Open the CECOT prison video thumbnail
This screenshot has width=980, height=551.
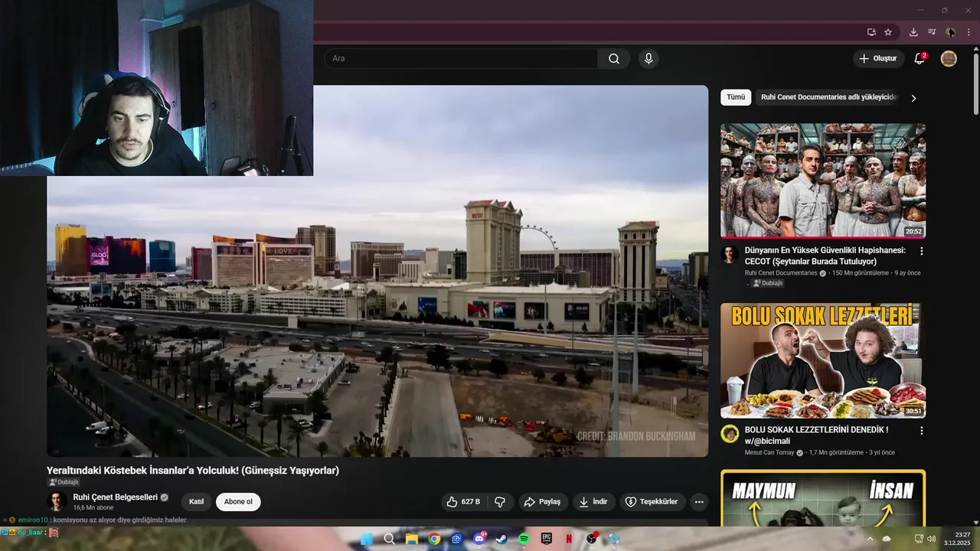823,181
